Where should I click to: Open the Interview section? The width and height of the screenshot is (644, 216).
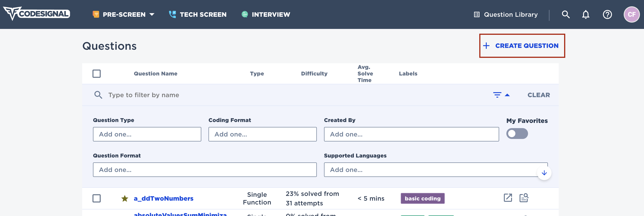pos(266,14)
